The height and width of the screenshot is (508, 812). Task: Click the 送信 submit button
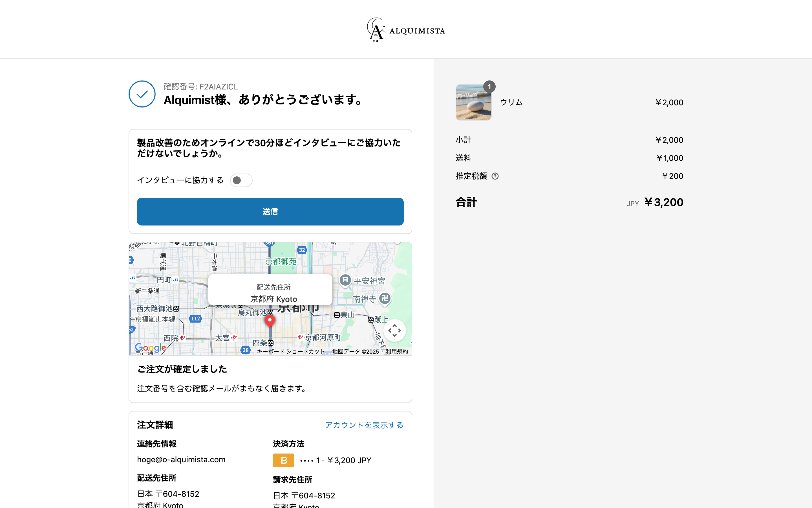(x=270, y=211)
